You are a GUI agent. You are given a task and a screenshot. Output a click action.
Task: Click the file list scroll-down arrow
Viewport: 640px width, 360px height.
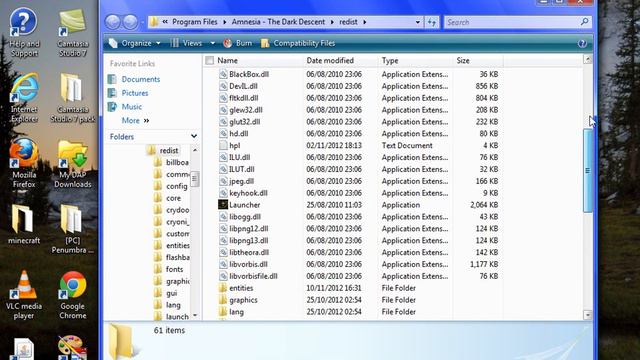(x=587, y=315)
